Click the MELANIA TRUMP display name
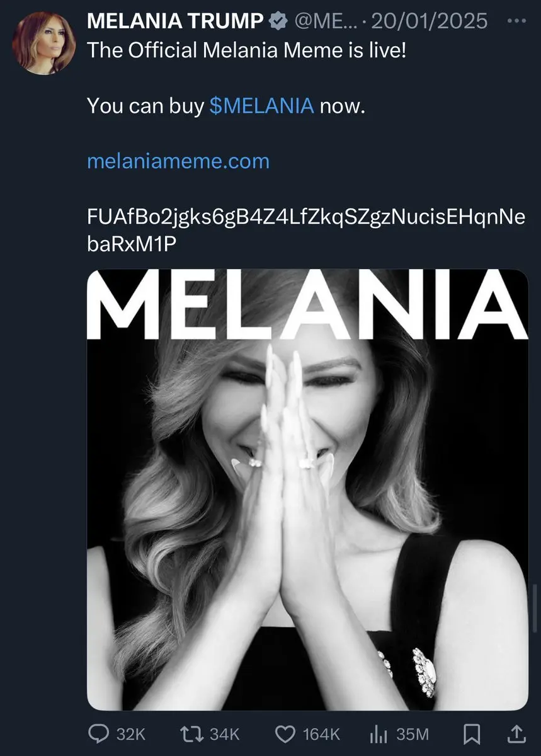Screen dimensions: 541x756 (175, 21)
